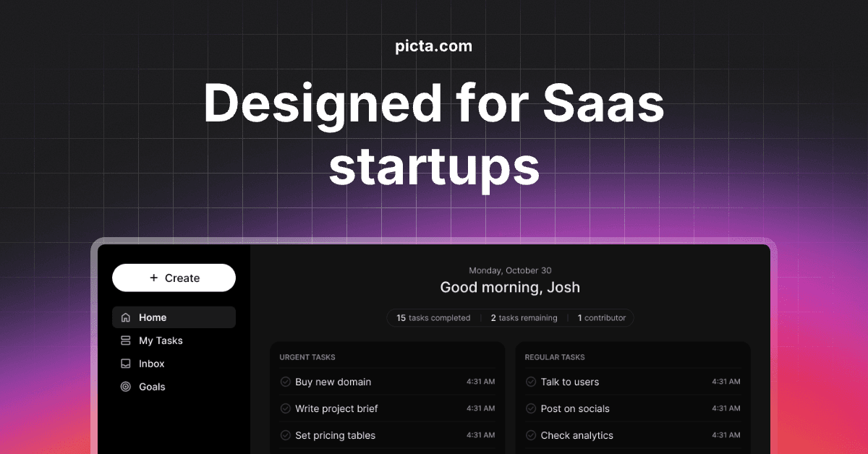The width and height of the screenshot is (868, 454).
Task: Click the My Tasks stack icon
Action: [x=126, y=340]
